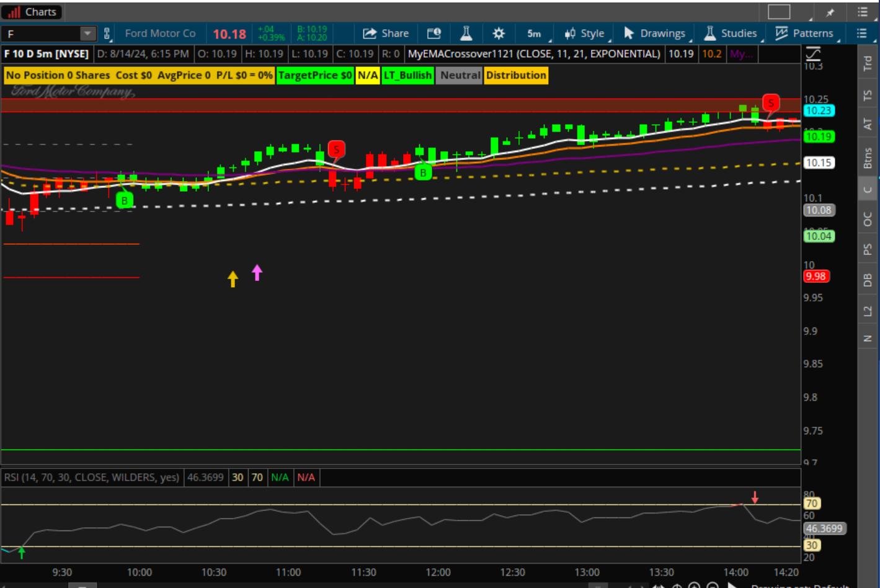
Task: Click the flask Edit Studies icon
Action: pyautogui.click(x=466, y=33)
